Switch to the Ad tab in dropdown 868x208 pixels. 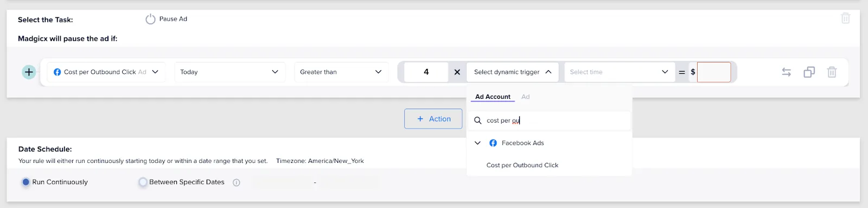525,97
